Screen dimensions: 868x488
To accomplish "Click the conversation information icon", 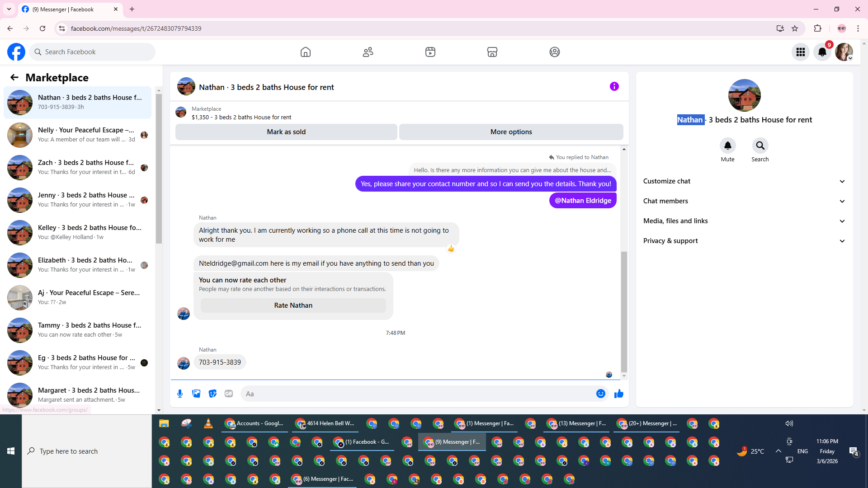I will pyautogui.click(x=614, y=86).
